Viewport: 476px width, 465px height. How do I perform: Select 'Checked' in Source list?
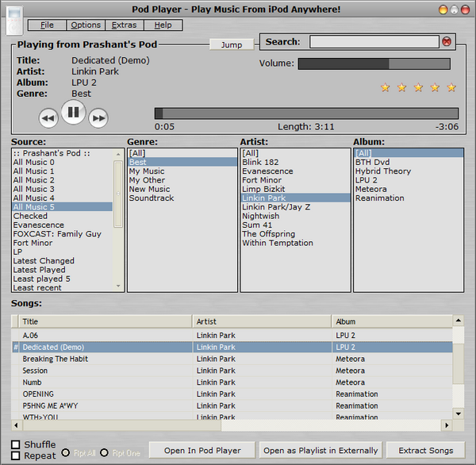(x=63, y=216)
